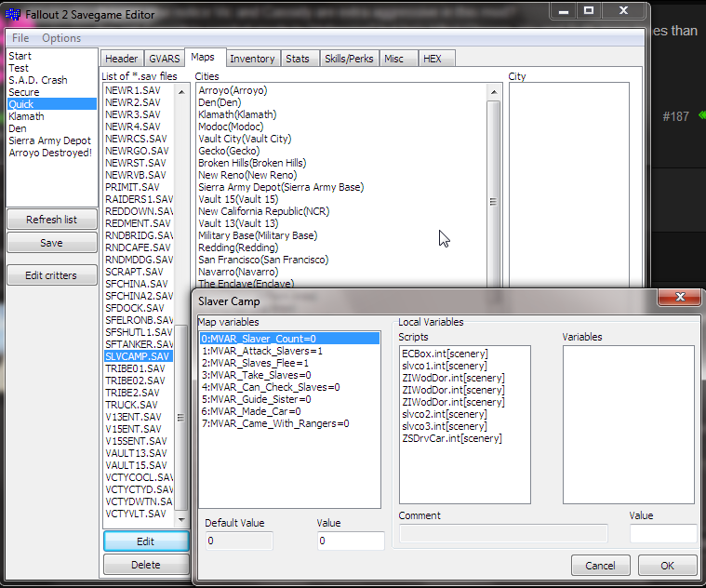Select the Arroyo Destroyed! savegame

pos(52,153)
